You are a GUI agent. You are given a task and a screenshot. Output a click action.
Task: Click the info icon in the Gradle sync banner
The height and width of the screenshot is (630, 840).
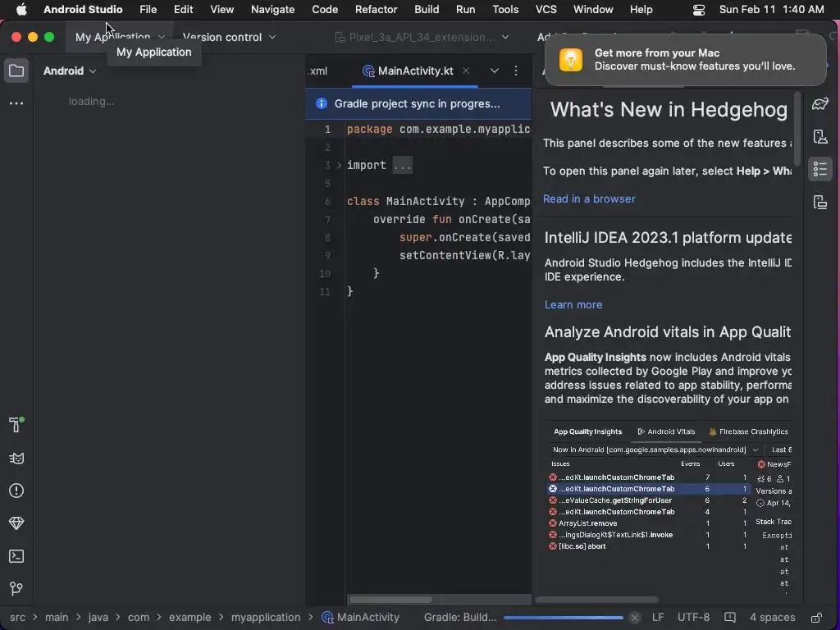point(322,103)
